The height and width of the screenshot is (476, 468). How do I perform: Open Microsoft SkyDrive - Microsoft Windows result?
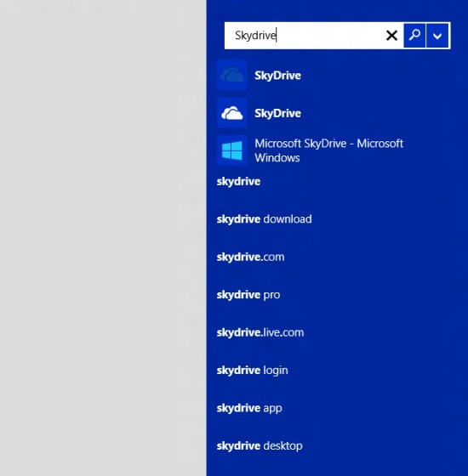(x=328, y=150)
